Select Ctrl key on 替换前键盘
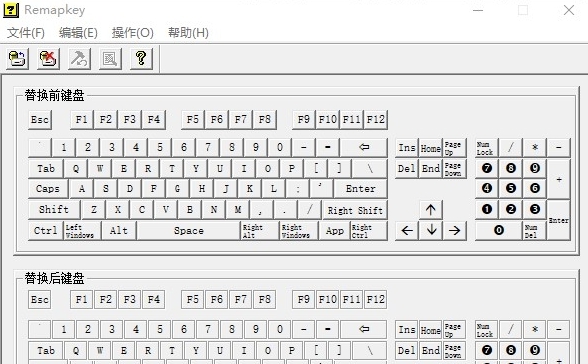This screenshot has height=364, width=588. [46, 231]
